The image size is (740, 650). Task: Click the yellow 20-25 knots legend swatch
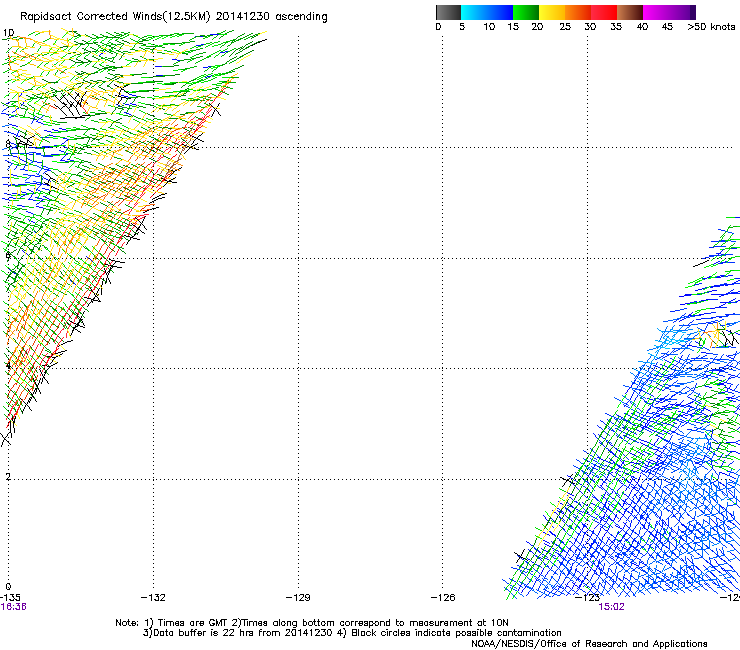[x=552, y=12]
